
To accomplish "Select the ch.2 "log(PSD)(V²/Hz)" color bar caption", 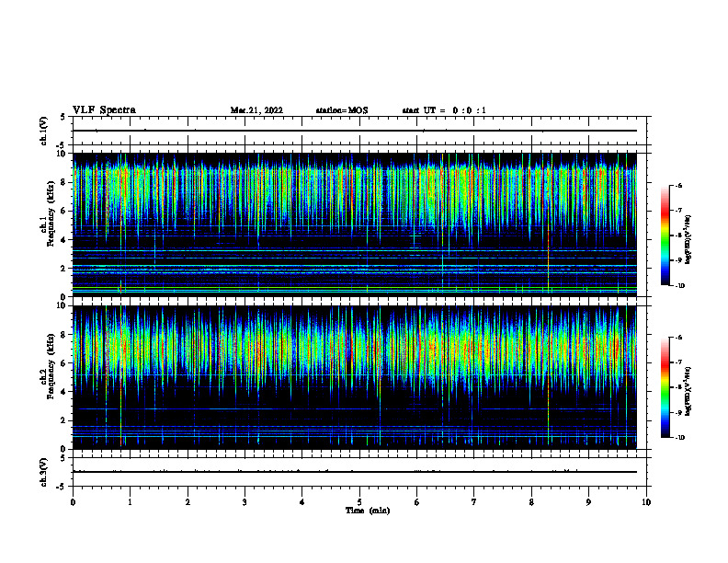I will pyautogui.click(x=688, y=391).
